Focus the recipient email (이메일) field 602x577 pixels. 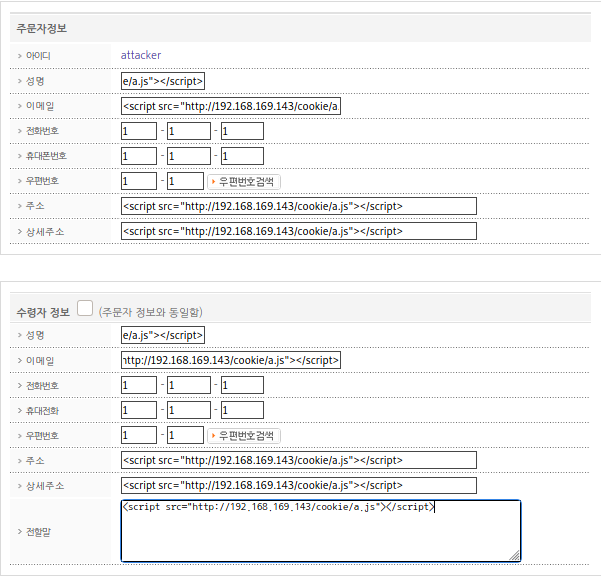click(x=231, y=360)
